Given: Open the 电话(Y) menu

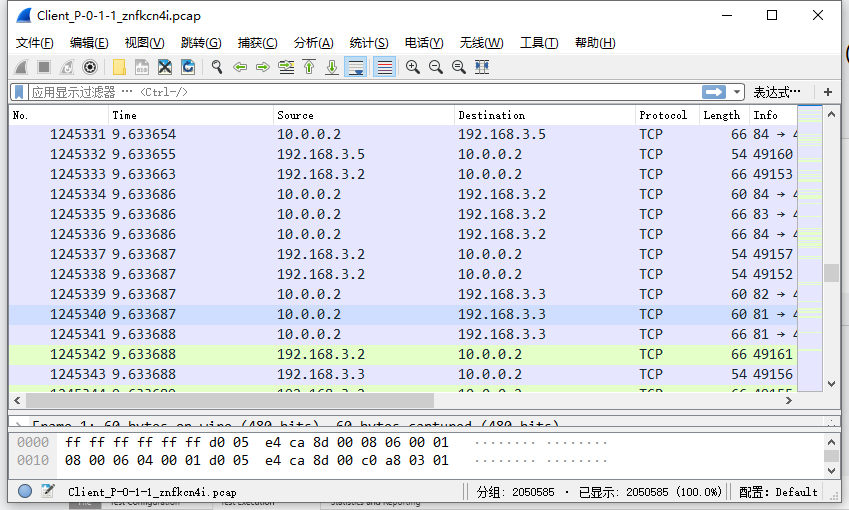Looking at the screenshot, I should [x=424, y=43].
